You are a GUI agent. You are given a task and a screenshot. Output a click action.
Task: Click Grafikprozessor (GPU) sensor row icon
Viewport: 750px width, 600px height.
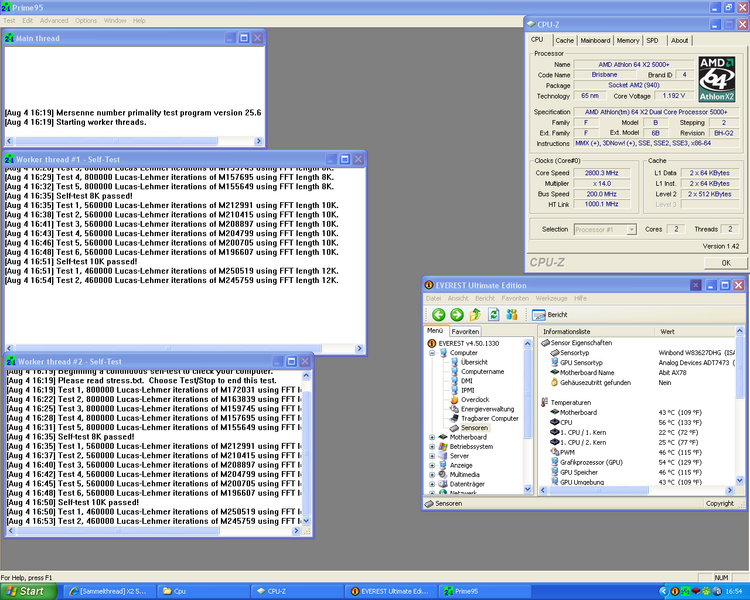coord(554,462)
